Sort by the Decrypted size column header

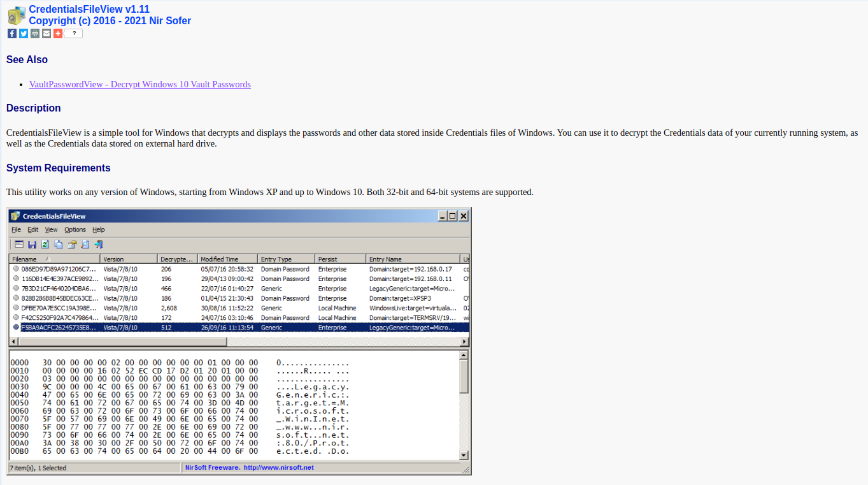tap(178, 259)
